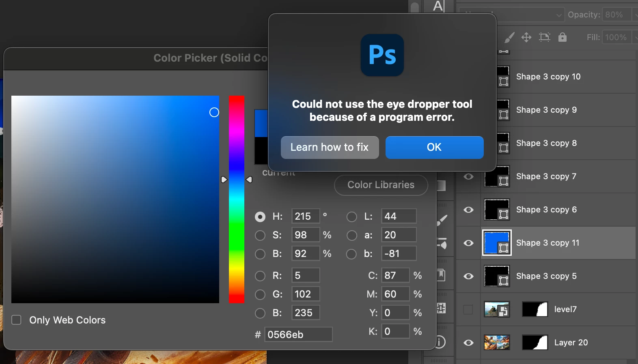
Task: Click the vertical hue spectrum slider
Action: coord(237,199)
